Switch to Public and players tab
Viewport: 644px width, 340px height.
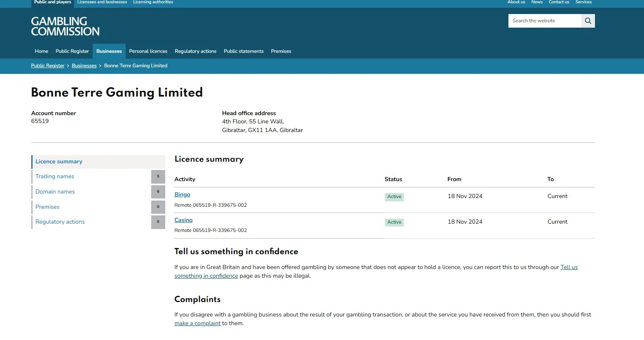coord(53,2)
